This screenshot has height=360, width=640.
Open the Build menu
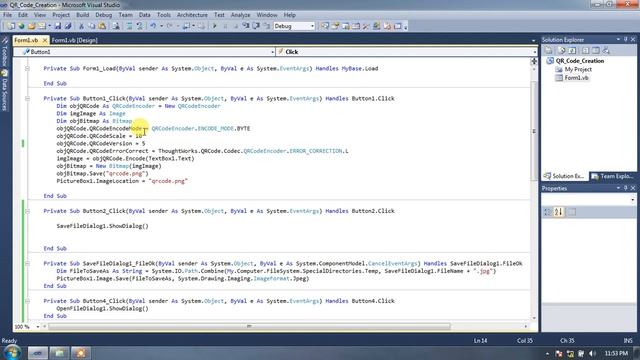82,15
